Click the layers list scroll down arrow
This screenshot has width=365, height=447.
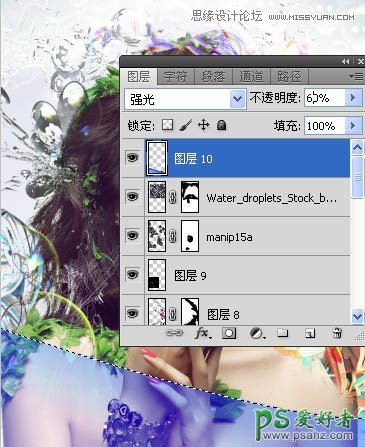[x=357, y=315]
